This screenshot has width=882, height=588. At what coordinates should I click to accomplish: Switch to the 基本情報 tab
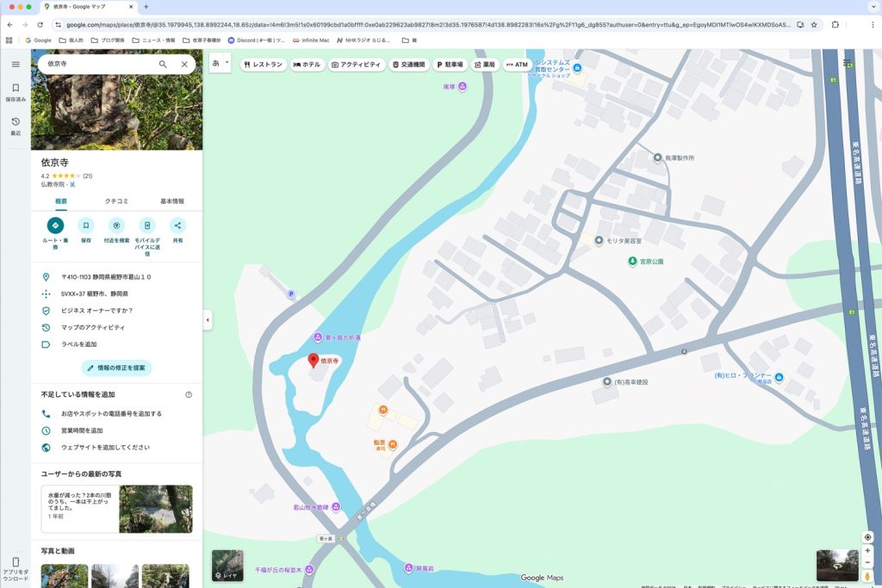click(171, 201)
